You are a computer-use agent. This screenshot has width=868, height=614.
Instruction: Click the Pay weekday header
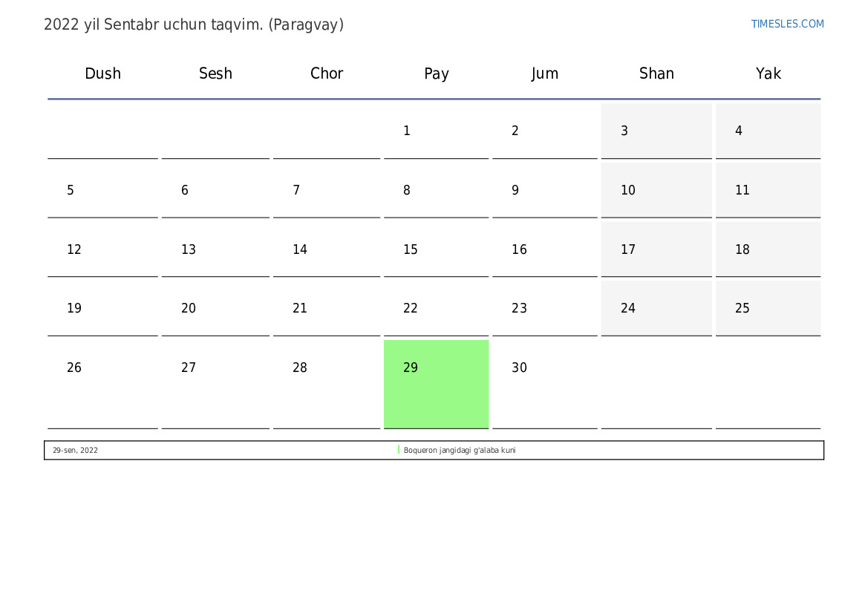pos(436,74)
